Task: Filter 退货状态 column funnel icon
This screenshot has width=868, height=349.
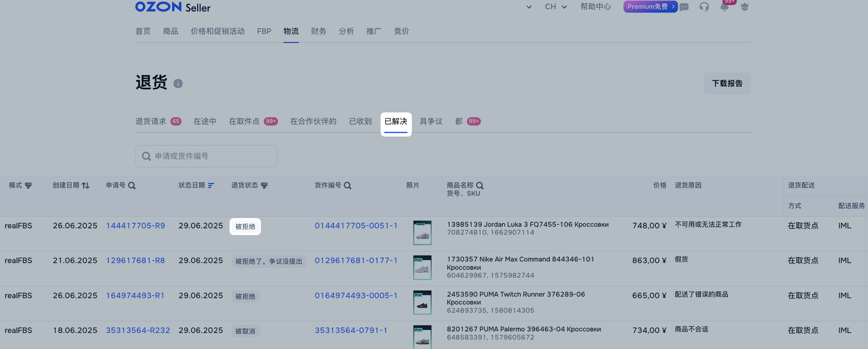Action: pos(265,186)
